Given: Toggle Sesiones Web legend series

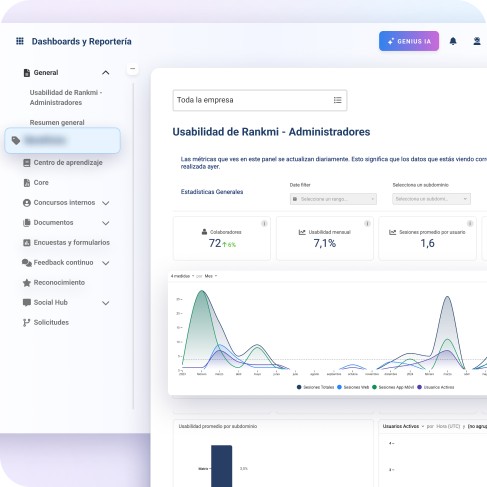Looking at the screenshot, I should point(353,387).
